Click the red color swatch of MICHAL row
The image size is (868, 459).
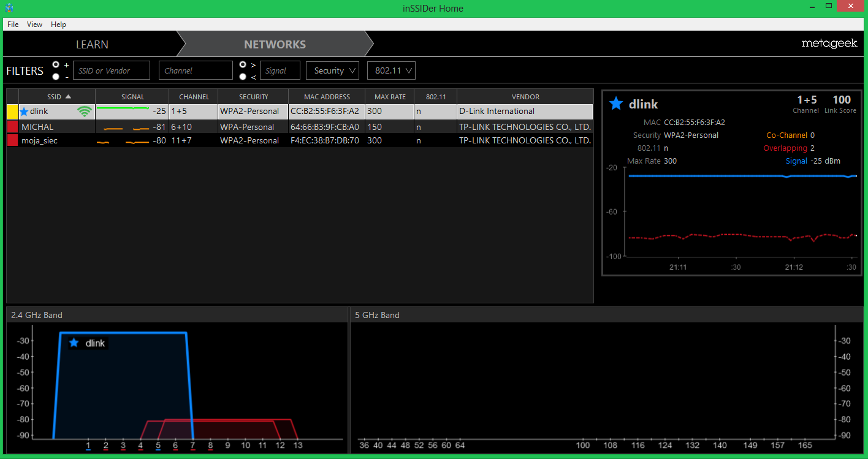coord(12,127)
